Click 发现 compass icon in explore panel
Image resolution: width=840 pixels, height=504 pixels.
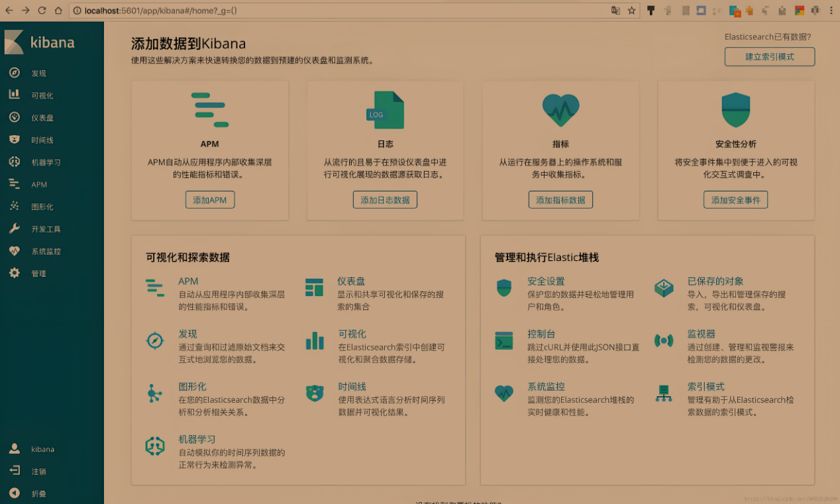coord(154,341)
